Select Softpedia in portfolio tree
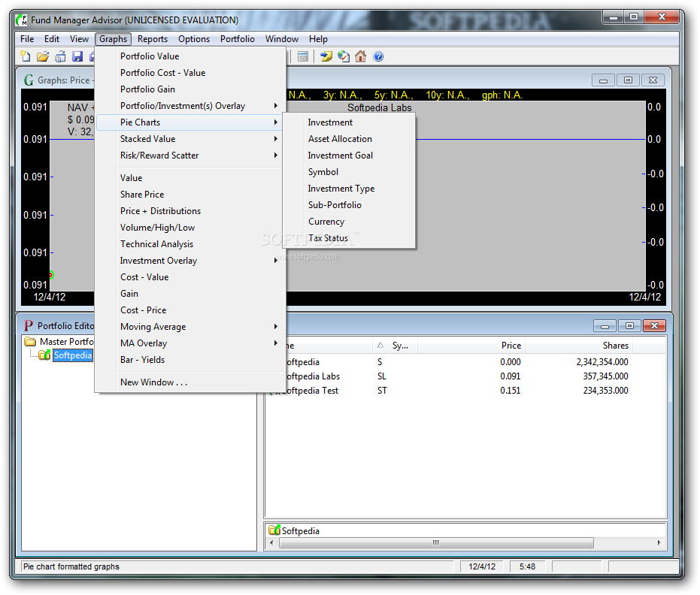This screenshot has height=595, width=700. click(73, 355)
